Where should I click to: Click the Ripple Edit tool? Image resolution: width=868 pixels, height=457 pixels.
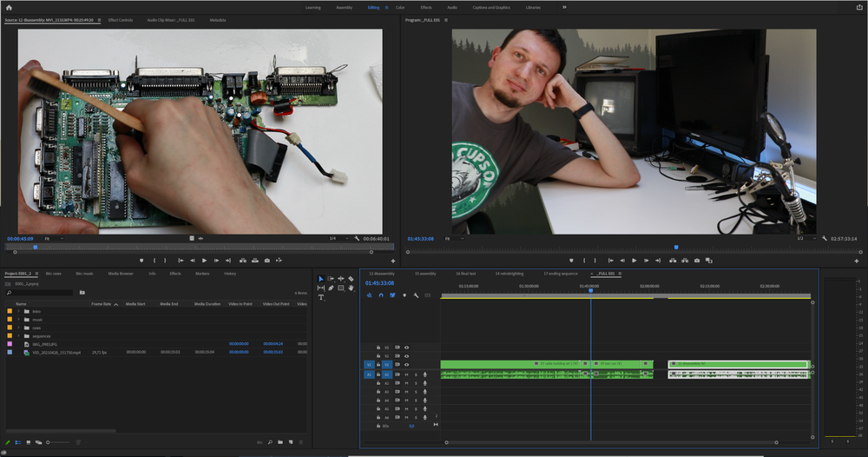340,279
